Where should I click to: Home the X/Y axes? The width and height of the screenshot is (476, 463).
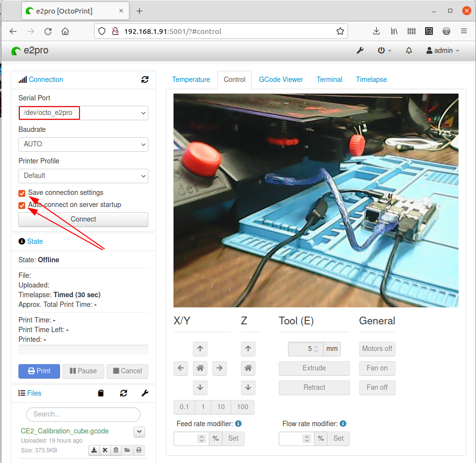pyautogui.click(x=200, y=368)
